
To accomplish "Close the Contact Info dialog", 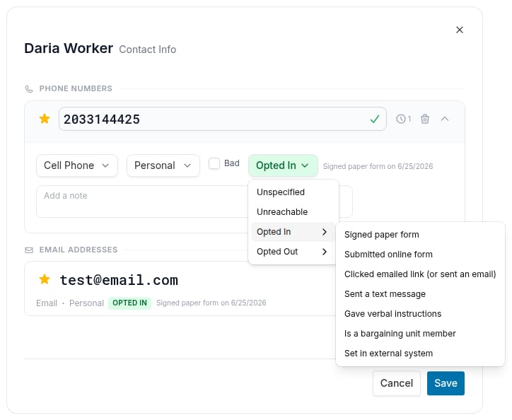I will pos(460,30).
